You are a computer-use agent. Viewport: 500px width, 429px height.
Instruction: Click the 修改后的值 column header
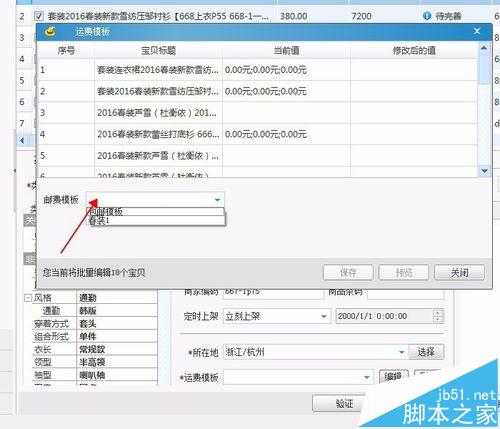pyautogui.click(x=414, y=51)
